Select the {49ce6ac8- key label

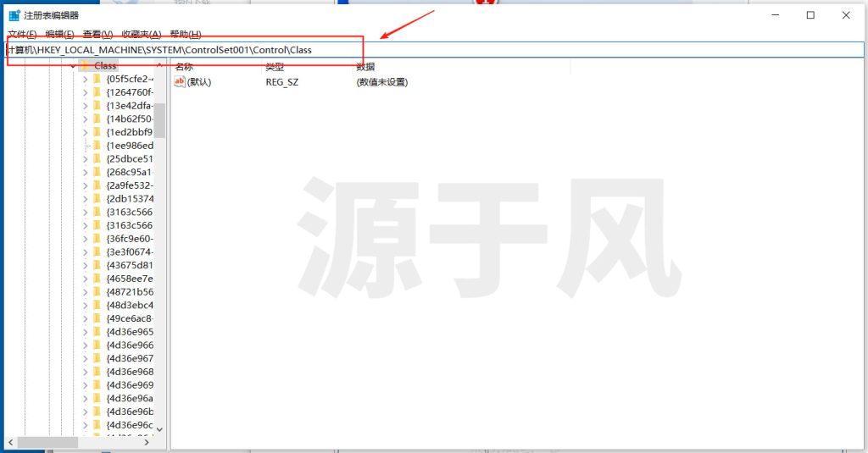[x=130, y=318]
